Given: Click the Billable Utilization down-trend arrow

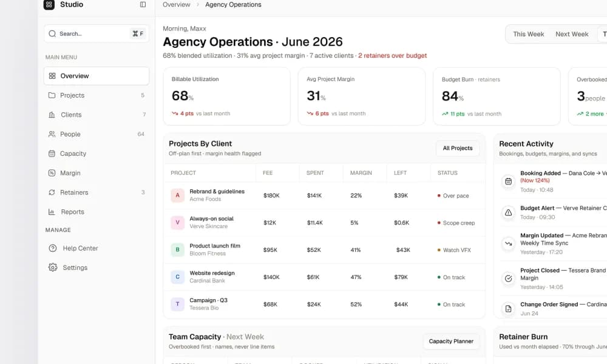Looking at the screenshot, I should [x=175, y=113].
